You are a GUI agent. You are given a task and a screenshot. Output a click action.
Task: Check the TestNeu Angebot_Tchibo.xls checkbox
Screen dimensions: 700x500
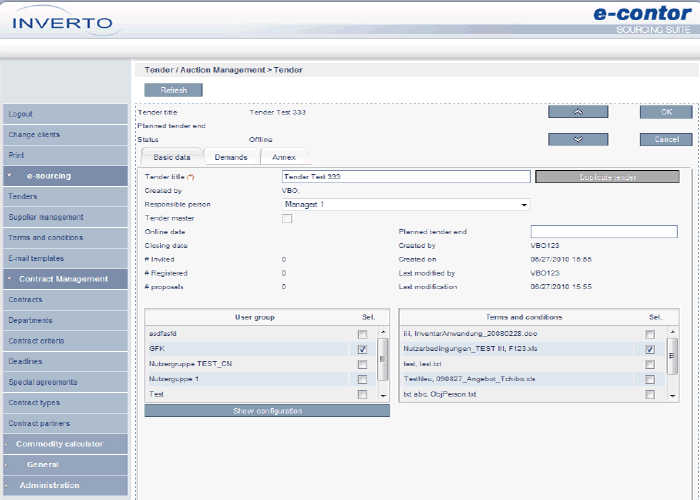(x=650, y=379)
